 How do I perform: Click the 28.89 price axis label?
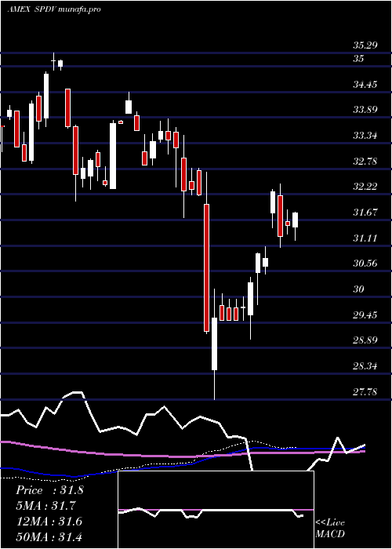[365, 340]
